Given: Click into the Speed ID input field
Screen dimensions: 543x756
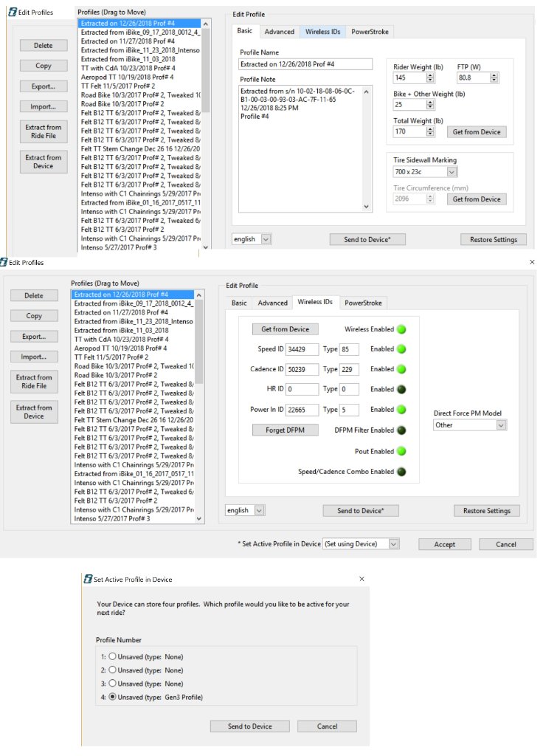Looking at the screenshot, I should [301, 349].
